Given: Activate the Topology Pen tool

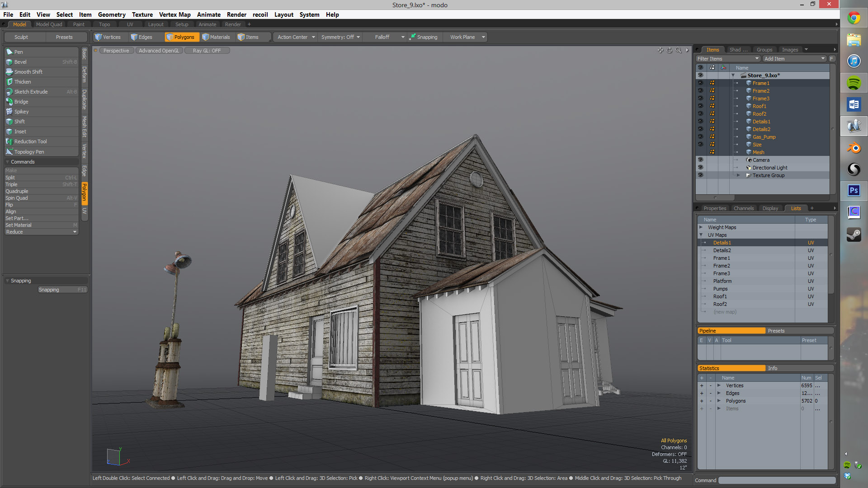Looking at the screenshot, I should pyautogui.click(x=29, y=152).
